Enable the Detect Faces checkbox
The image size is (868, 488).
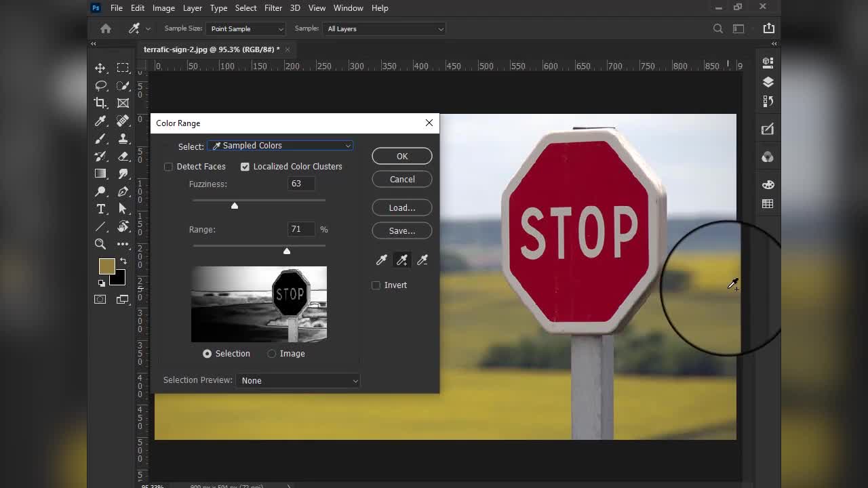pyautogui.click(x=168, y=167)
